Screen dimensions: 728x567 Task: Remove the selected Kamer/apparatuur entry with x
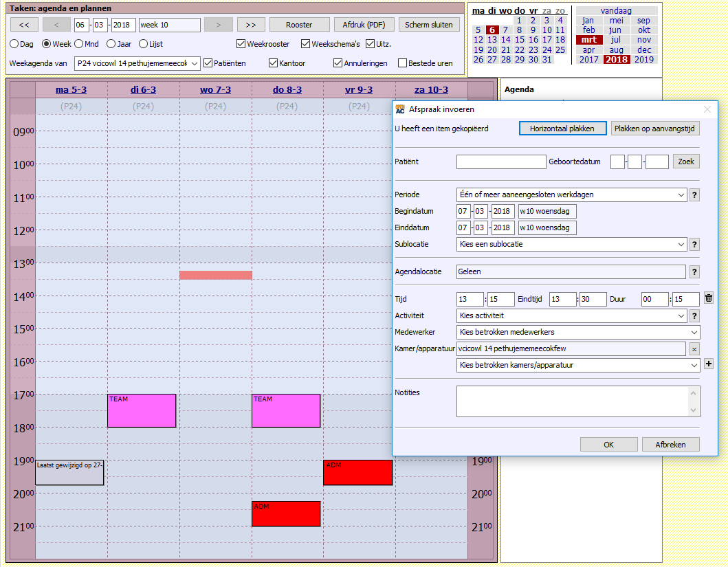tap(694, 349)
